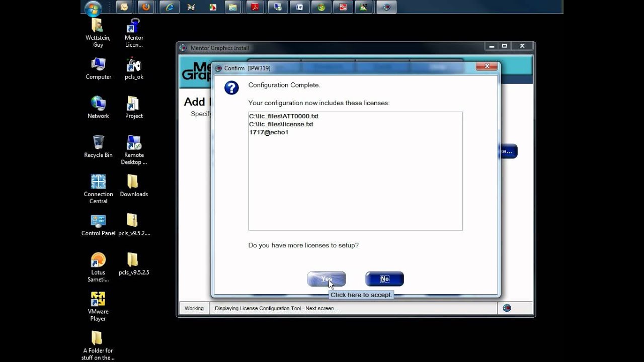Image resolution: width=644 pixels, height=362 pixels.
Task: Select the pcls_v9.5.2.... zip folder icon
Action: click(x=134, y=225)
